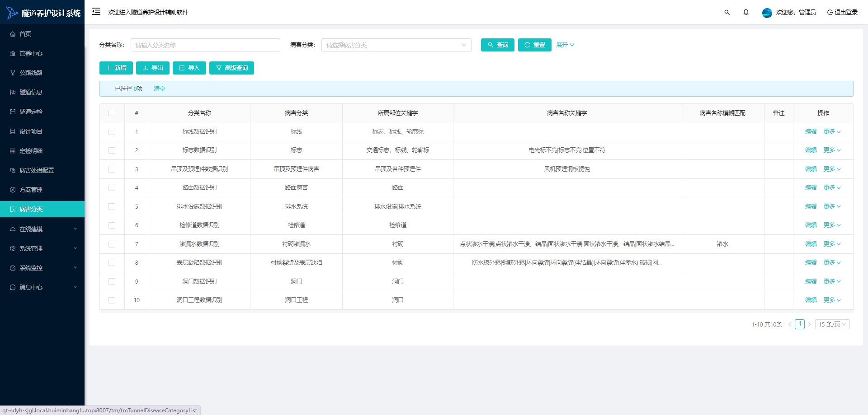The width and height of the screenshot is (868, 415).
Task: Click the 设计项目 sidebar icon
Action: [x=13, y=131]
